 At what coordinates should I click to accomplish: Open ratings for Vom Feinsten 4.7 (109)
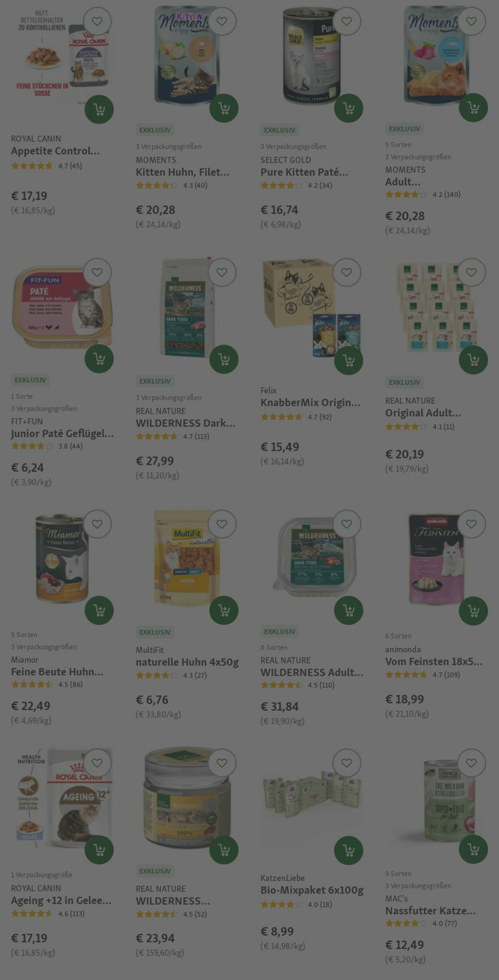tap(423, 675)
